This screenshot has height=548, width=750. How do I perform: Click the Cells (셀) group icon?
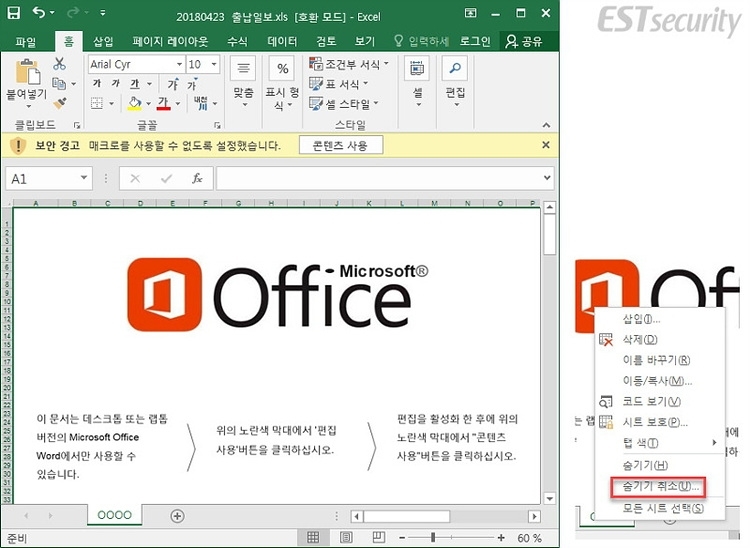click(x=417, y=68)
